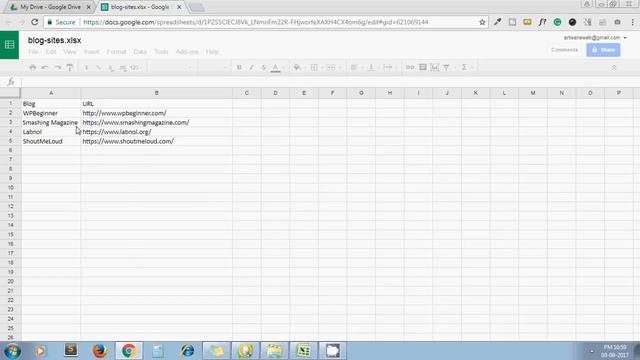Image resolution: width=640 pixels, height=360 pixels.
Task: Bookmark page with star icon
Action: pyautogui.click(x=482, y=22)
